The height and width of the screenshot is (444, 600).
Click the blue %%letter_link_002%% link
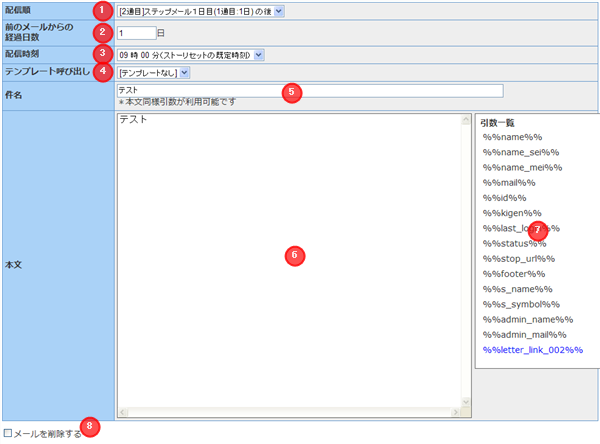(532, 350)
